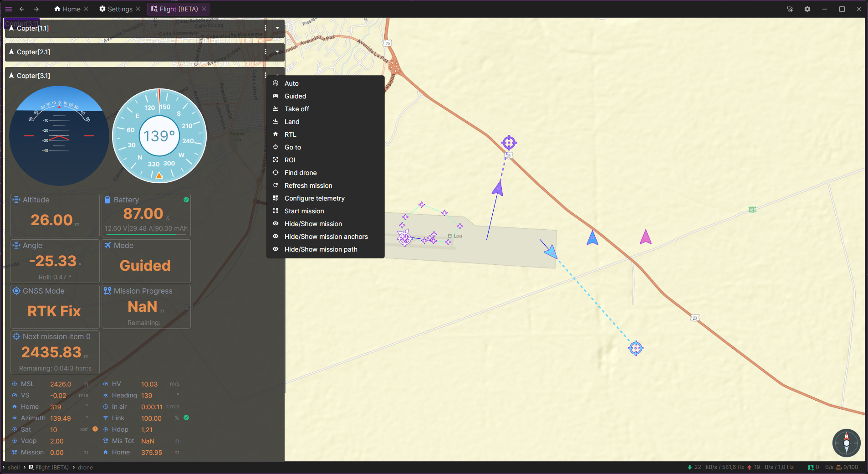Expand the Copter[1.1] panel arrow
The height and width of the screenshot is (474, 868).
tap(277, 28)
